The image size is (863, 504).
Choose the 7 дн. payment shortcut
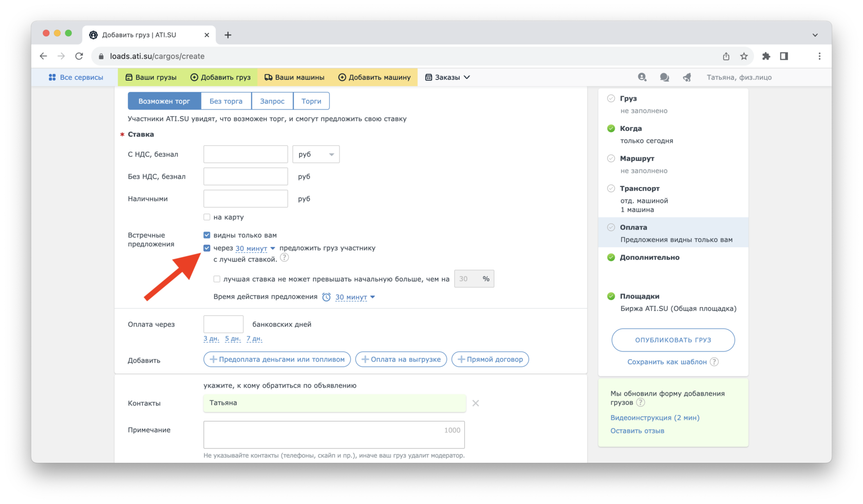click(254, 339)
